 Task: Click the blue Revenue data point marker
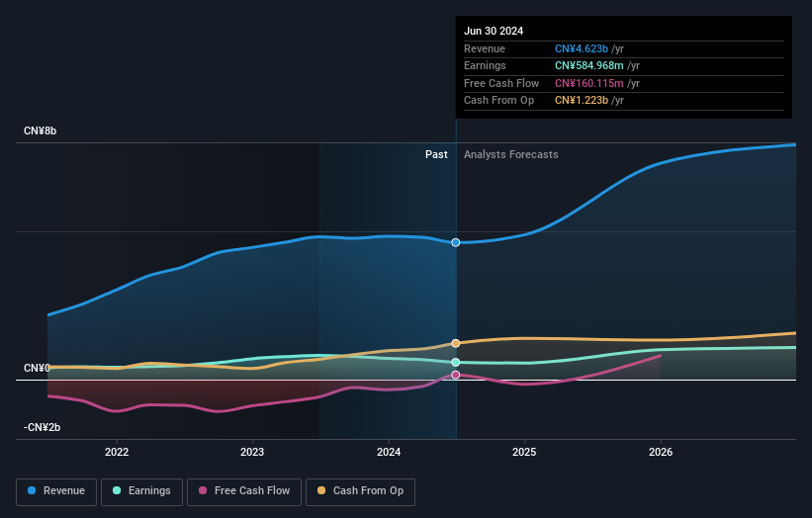[456, 243]
